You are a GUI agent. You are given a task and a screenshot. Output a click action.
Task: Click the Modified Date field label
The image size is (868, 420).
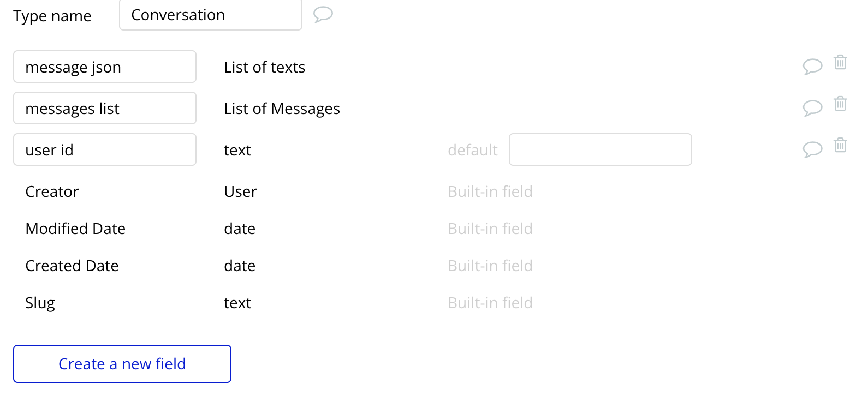click(x=75, y=229)
